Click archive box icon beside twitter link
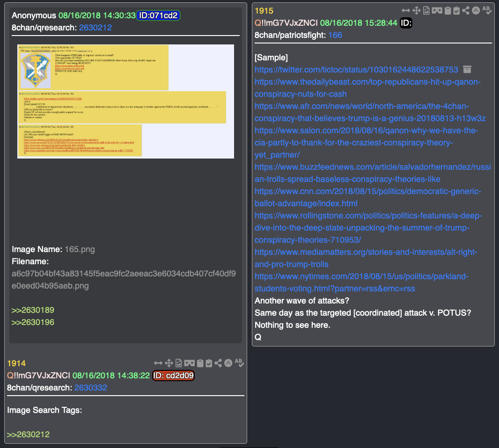 coord(467,69)
